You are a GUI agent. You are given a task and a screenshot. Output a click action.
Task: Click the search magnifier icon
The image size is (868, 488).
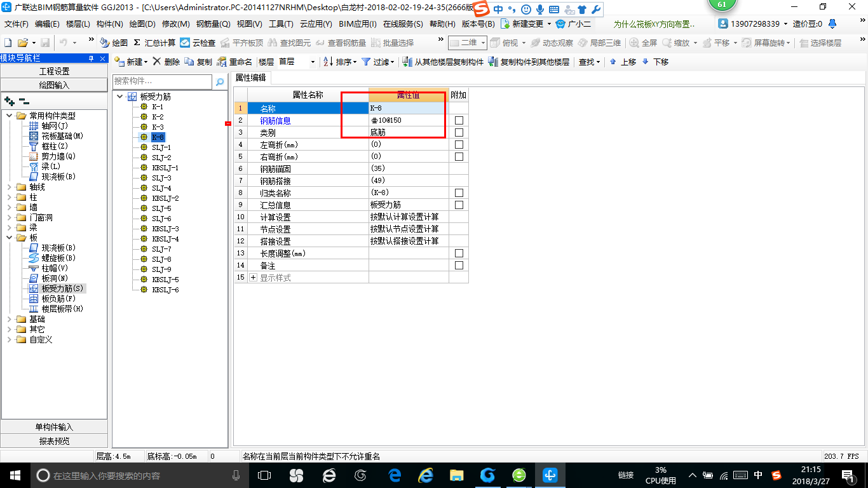(x=220, y=82)
